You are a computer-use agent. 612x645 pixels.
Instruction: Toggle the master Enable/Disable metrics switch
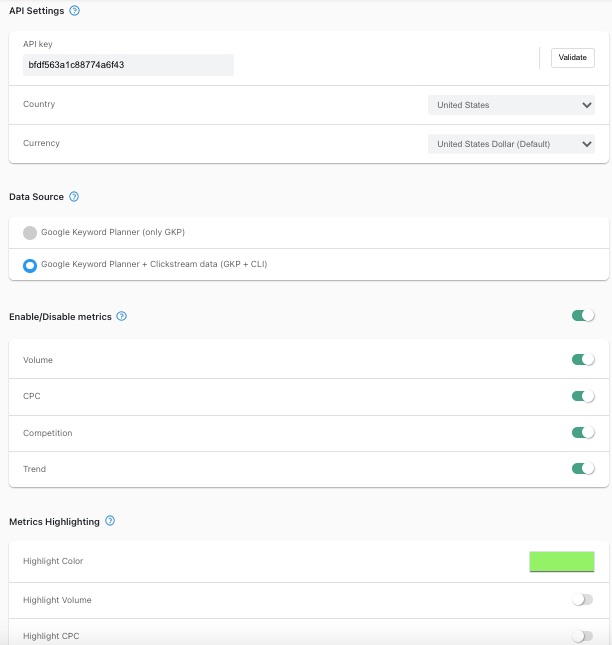pyautogui.click(x=583, y=316)
